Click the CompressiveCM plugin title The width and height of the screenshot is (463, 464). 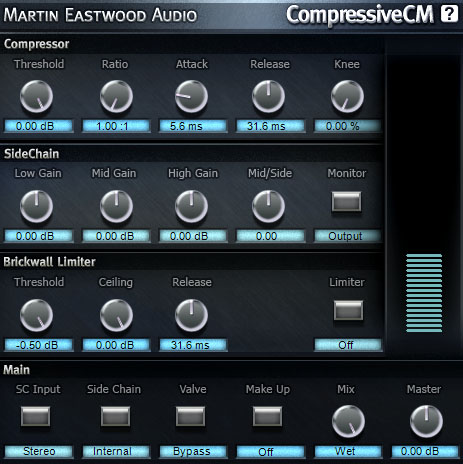click(360, 15)
